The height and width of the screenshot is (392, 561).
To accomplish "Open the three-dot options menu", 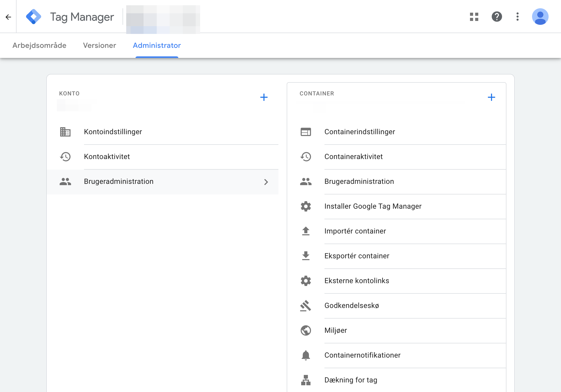I will click(x=517, y=17).
